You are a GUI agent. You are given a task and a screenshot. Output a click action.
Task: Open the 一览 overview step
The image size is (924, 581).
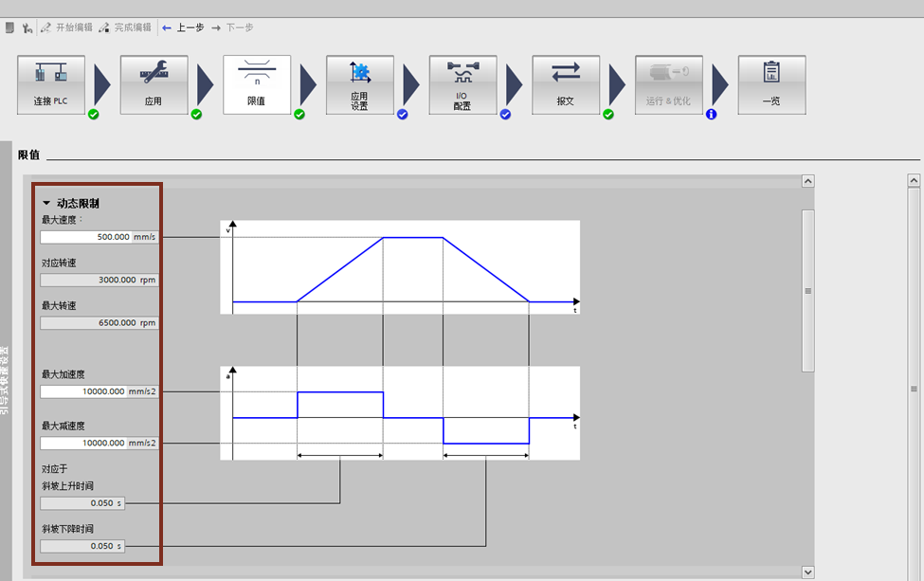pyautogui.click(x=771, y=85)
